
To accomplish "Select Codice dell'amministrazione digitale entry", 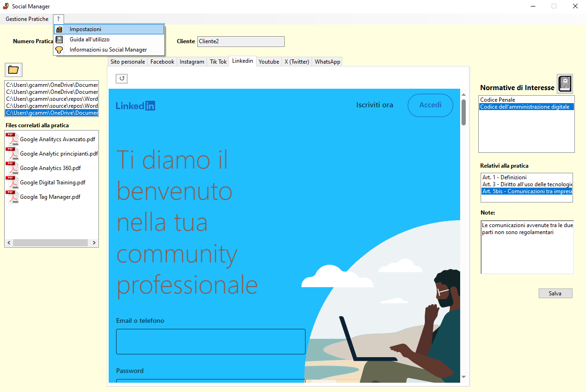I will [x=527, y=107].
